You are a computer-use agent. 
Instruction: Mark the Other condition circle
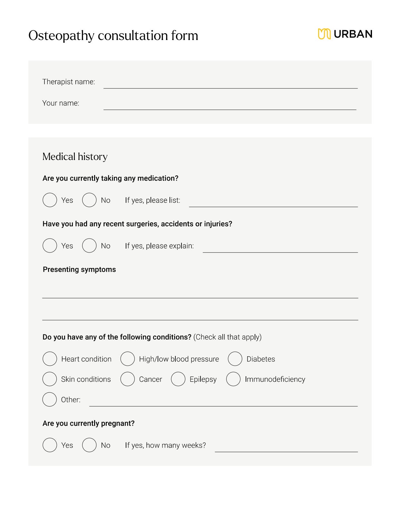[x=50, y=399]
